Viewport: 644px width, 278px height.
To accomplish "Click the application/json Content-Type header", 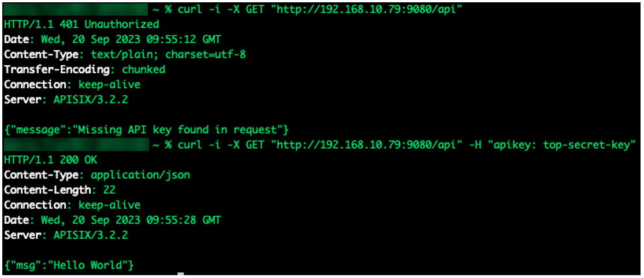I will [x=97, y=175].
